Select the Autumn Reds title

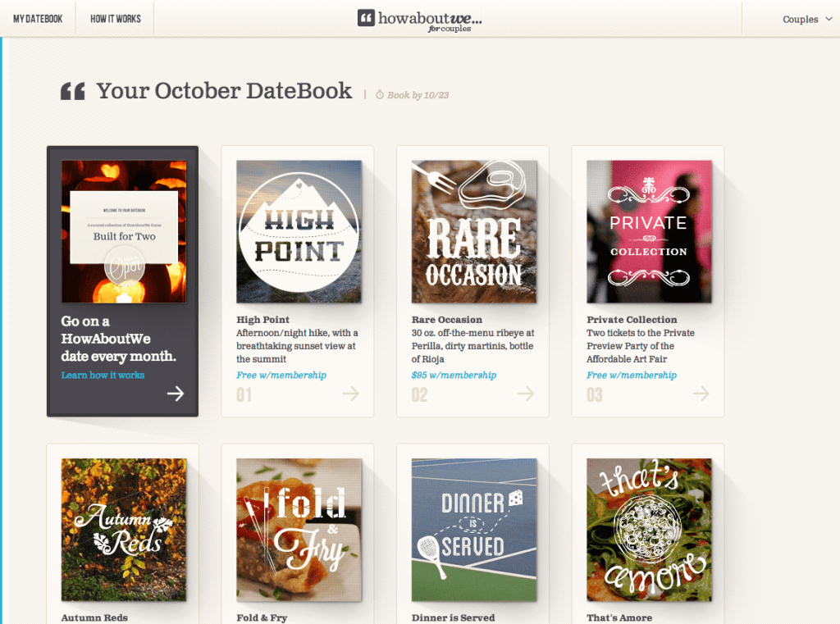coord(94,617)
